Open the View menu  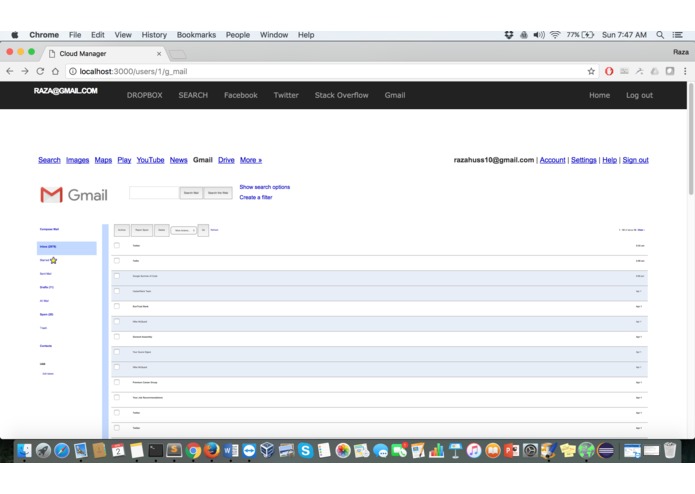[123, 35]
